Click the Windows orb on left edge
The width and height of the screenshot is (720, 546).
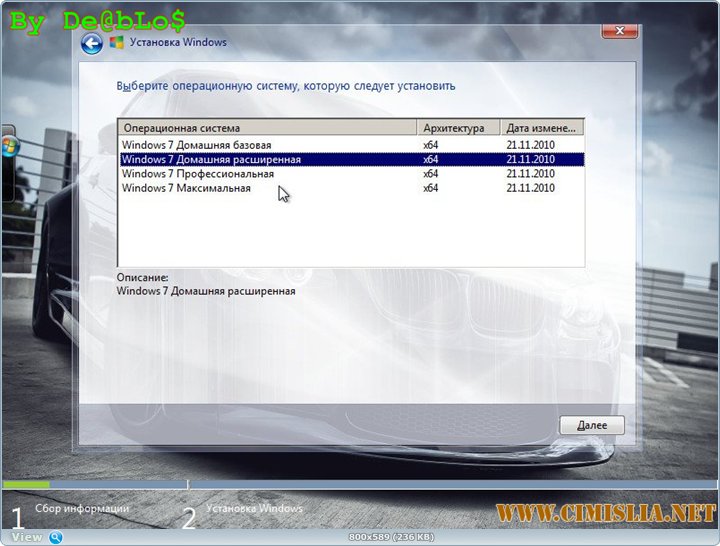10,147
